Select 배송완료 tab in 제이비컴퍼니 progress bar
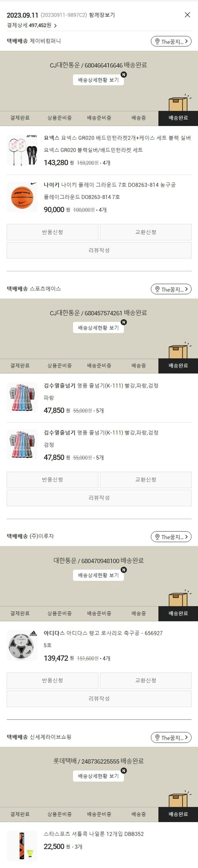Screen dimensions: 198x868 point(178,118)
